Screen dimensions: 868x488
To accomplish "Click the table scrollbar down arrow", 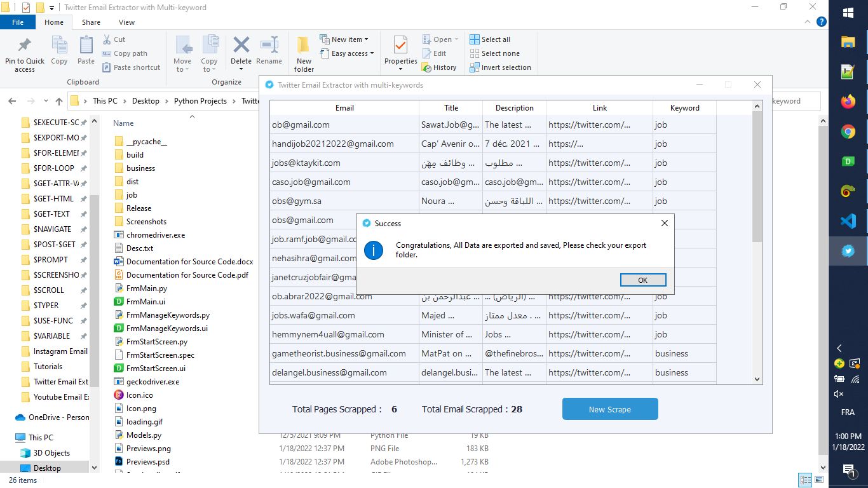I will (x=757, y=379).
